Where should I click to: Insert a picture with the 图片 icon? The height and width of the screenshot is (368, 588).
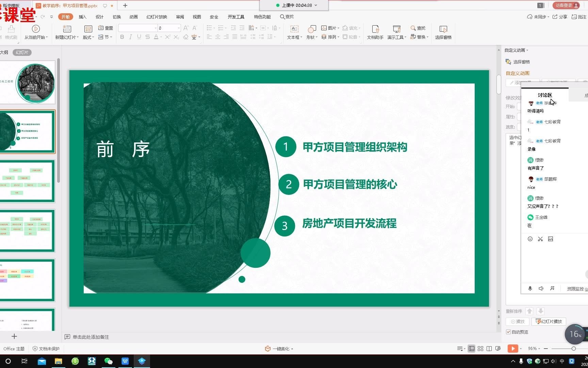(x=329, y=28)
